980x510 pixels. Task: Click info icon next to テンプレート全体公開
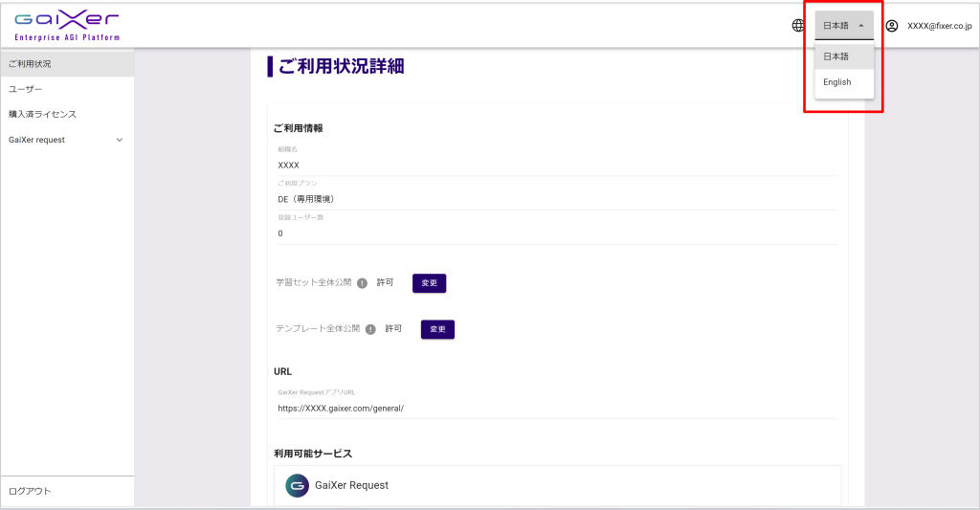(370, 329)
